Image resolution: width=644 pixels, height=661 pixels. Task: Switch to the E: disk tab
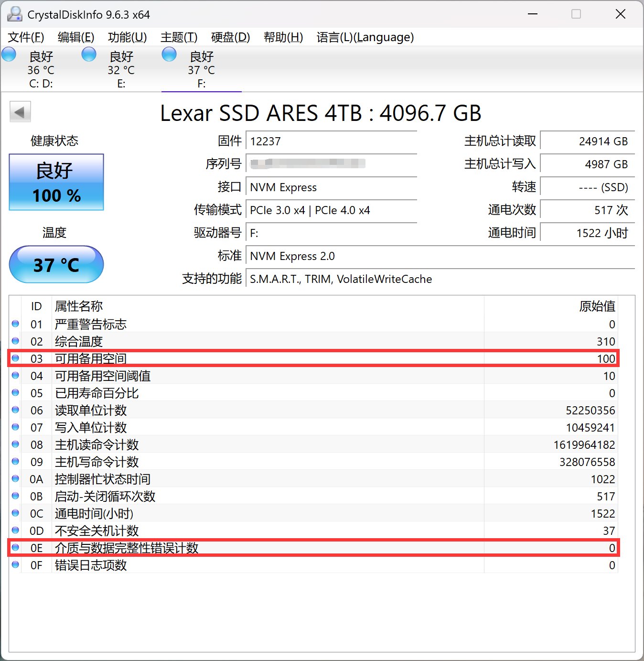[121, 70]
